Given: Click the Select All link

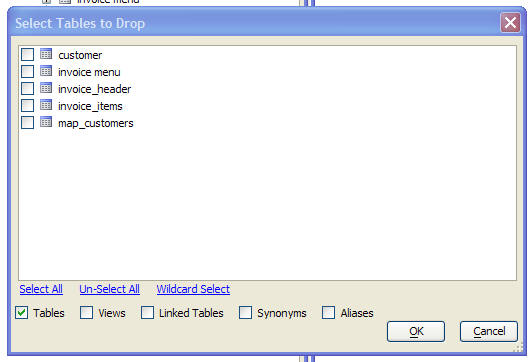Looking at the screenshot, I should [x=41, y=289].
